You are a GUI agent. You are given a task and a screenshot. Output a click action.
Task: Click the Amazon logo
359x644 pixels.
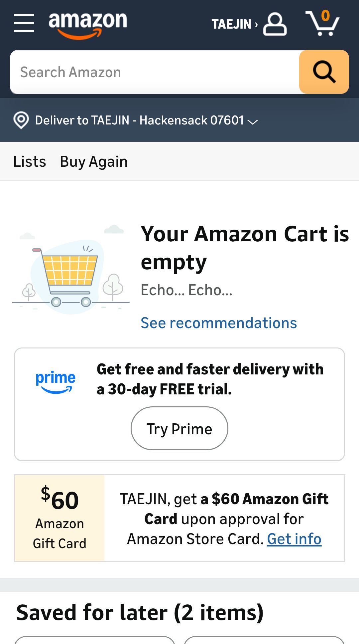tap(88, 24)
